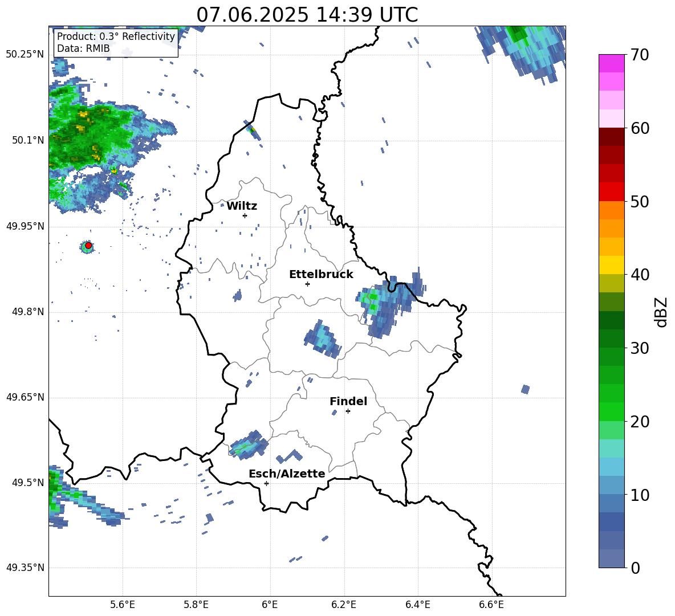This screenshot has height=616, width=675.
Task: Click the yellow colorbar segment at the 40 tick
Action: [611, 265]
